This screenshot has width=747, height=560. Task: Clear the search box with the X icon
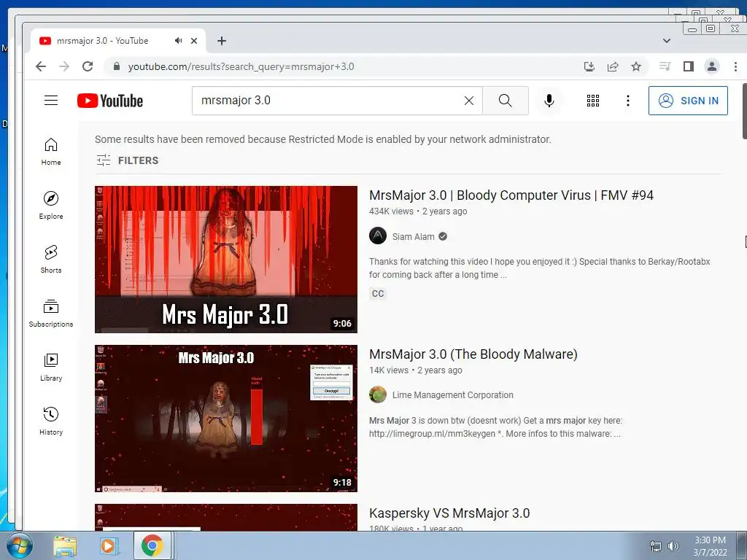tap(469, 101)
